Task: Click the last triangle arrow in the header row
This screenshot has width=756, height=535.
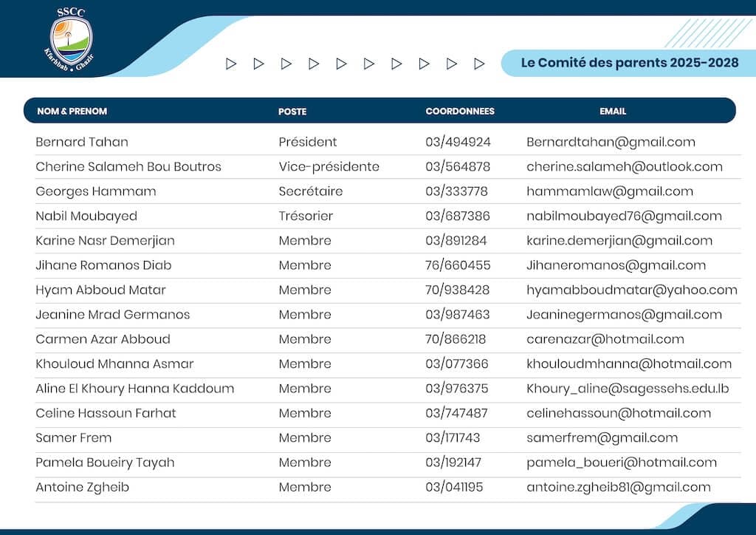Action: 479,64
